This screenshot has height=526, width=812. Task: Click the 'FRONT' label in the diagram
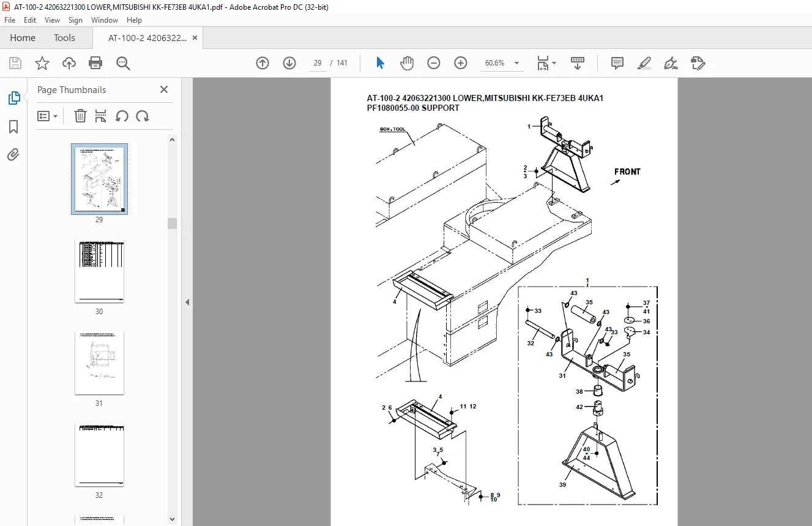tap(627, 171)
